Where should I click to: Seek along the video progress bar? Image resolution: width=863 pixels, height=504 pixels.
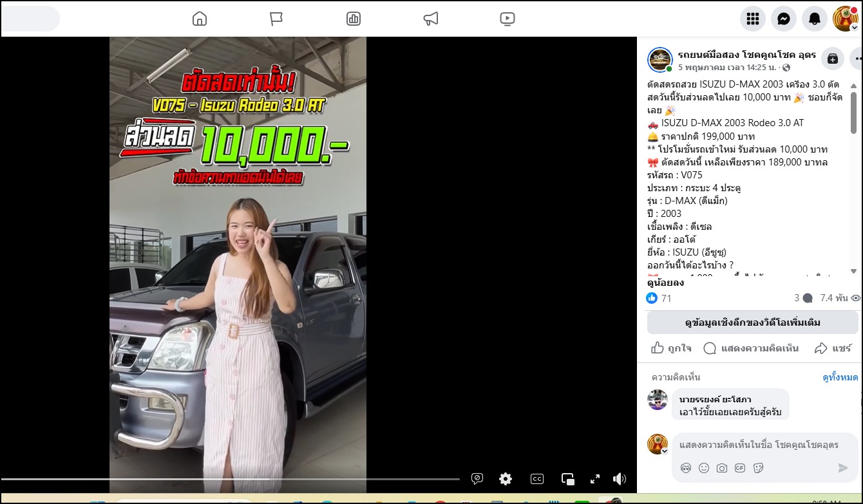pos(230,479)
